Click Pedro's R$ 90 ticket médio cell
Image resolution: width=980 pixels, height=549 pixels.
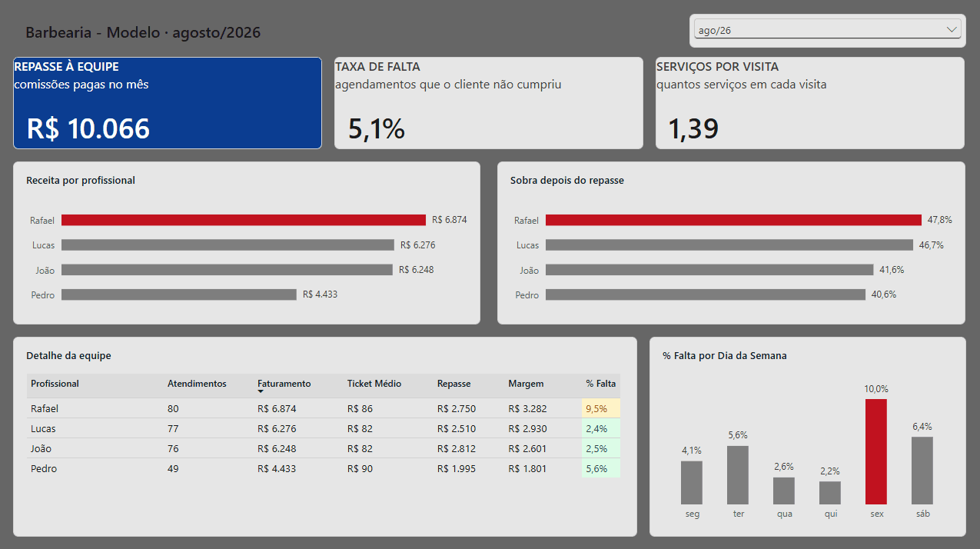(360, 469)
